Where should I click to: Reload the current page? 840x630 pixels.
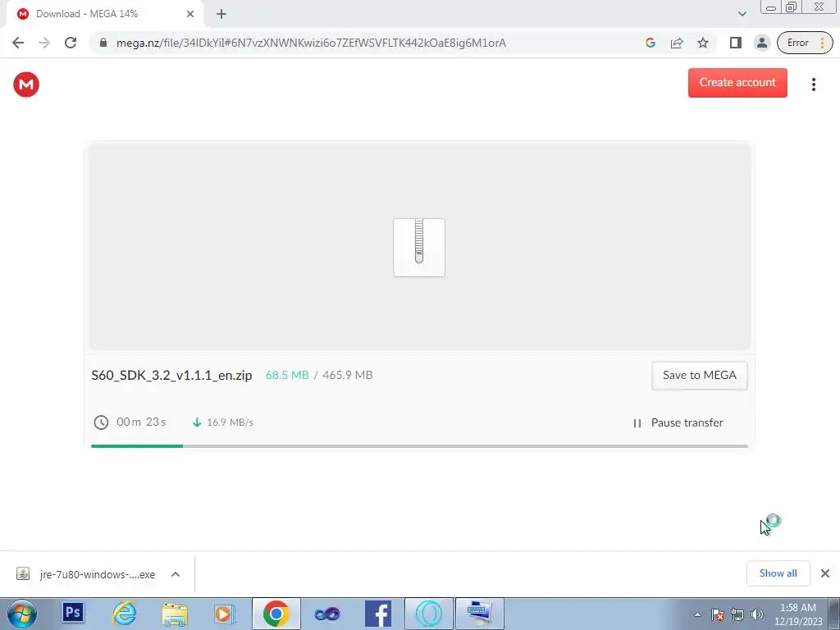coord(71,43)
